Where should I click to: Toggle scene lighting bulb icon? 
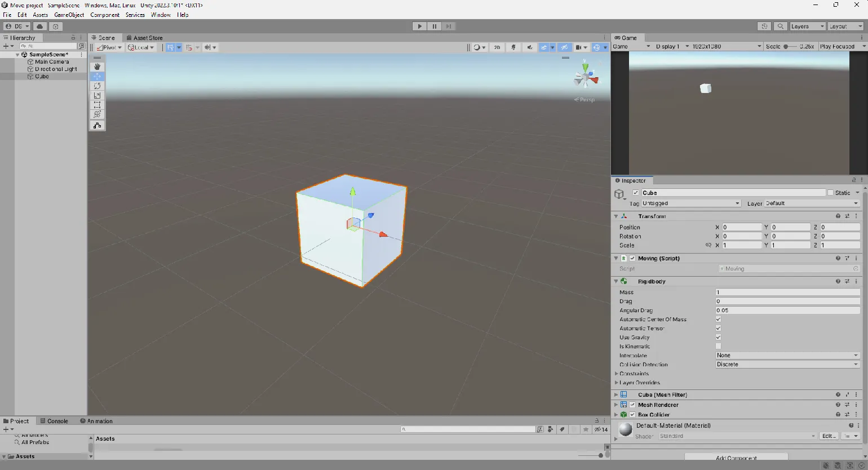(x=513, y=47)
